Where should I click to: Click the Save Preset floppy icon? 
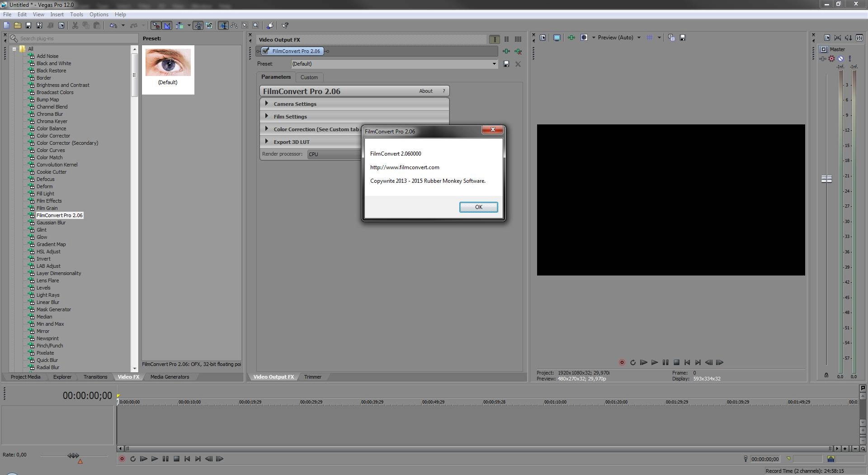506,64
